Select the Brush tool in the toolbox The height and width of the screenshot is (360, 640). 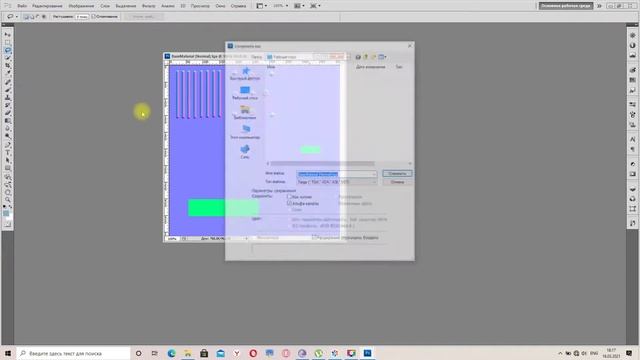coord(8,90)
